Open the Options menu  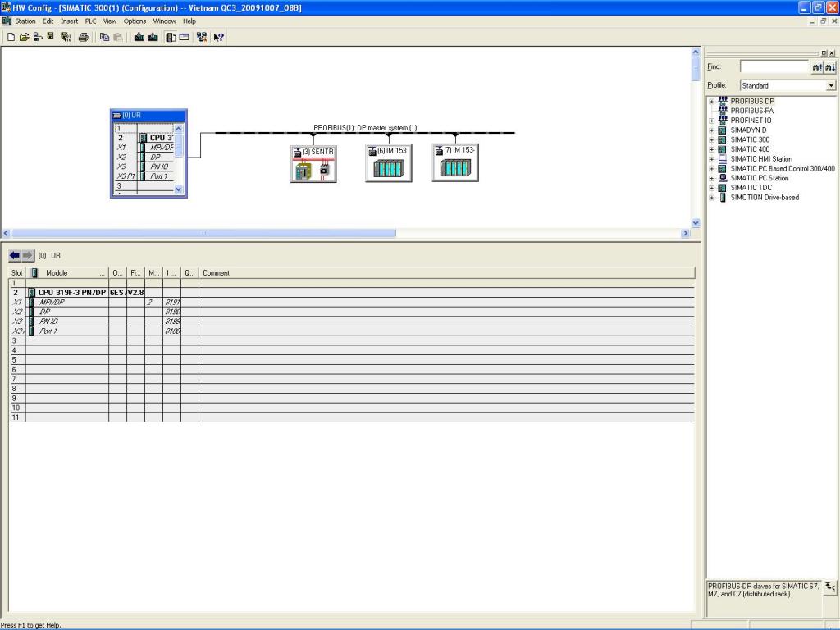point(135,21)
